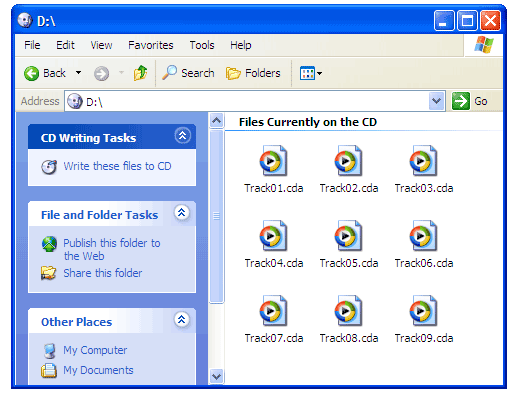Select the Track03.cda file icon

pos(423,161)
